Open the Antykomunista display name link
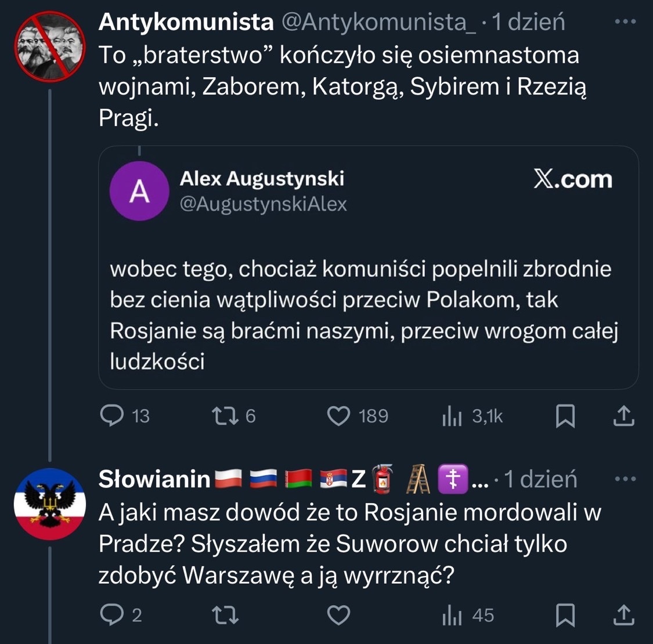Viewport: 653px width, 644px height. (186, 22)
